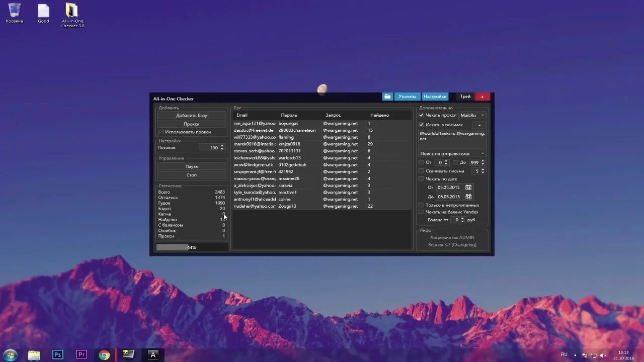Open the Windows Start menu
Screen dimensions: 644x362
tap(10, 355)
